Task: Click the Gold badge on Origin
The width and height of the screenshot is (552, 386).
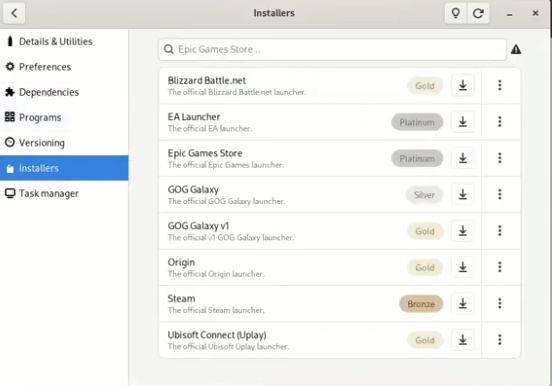Action: [425, 268]
